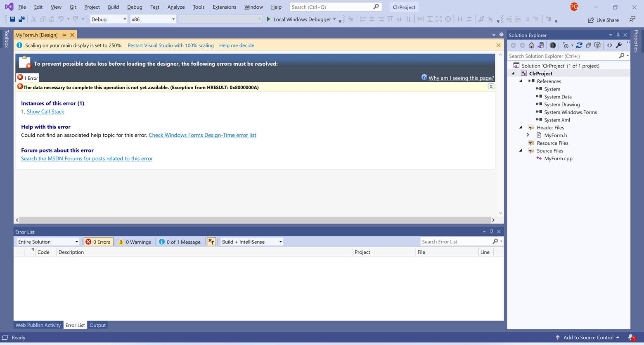The height and width of the screenshot is (345, 644).
Task: Switch to the Output tab
Action: click(97, 325)
